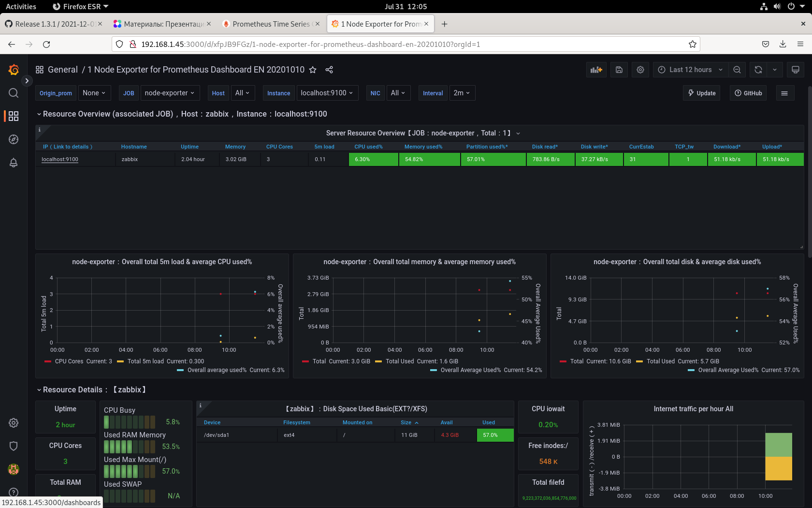The width and height of the screenshot is (812, 508).
Task: Collapse the Resource Overview row
Action: [182, 114]
